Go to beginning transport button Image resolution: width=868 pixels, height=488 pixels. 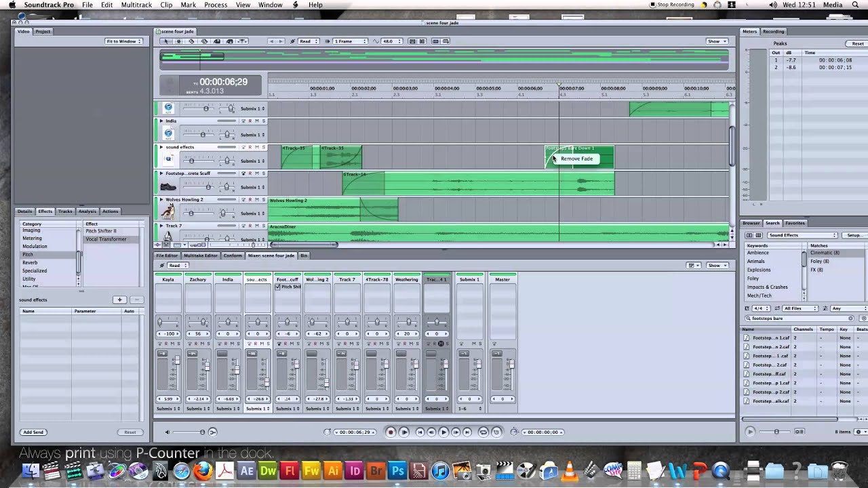pyautogui.click(x=420, y=432)
